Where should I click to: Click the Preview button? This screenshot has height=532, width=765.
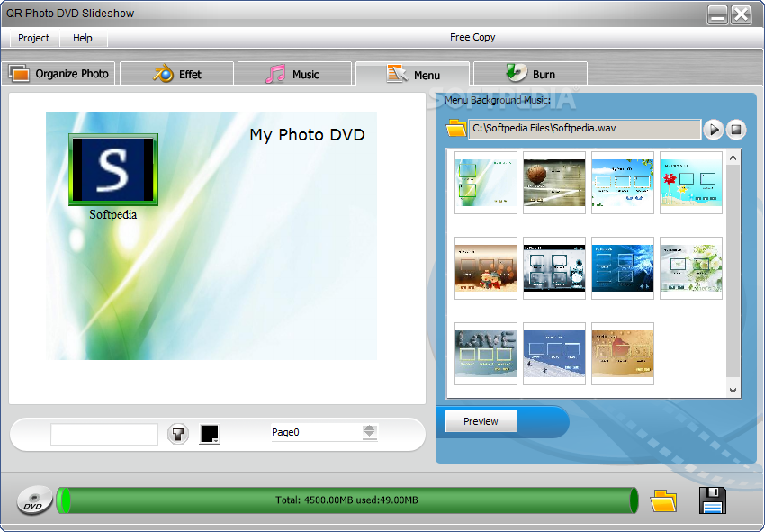[481, 421]
